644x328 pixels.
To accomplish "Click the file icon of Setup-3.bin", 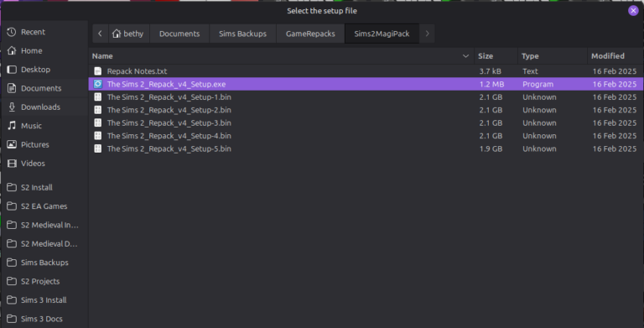I will [x=98, y=123].
